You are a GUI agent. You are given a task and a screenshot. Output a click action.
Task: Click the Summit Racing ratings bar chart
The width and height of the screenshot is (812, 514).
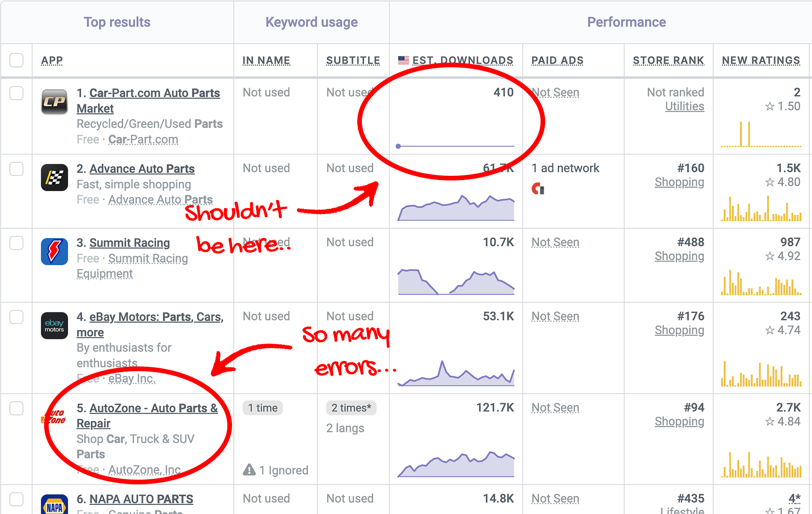[x=761, y=283]
